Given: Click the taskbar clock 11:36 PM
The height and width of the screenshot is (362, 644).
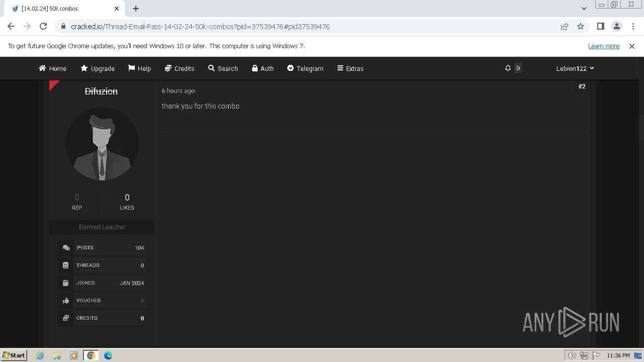Looking at the screenshot, I should click(x=618, y=355).
